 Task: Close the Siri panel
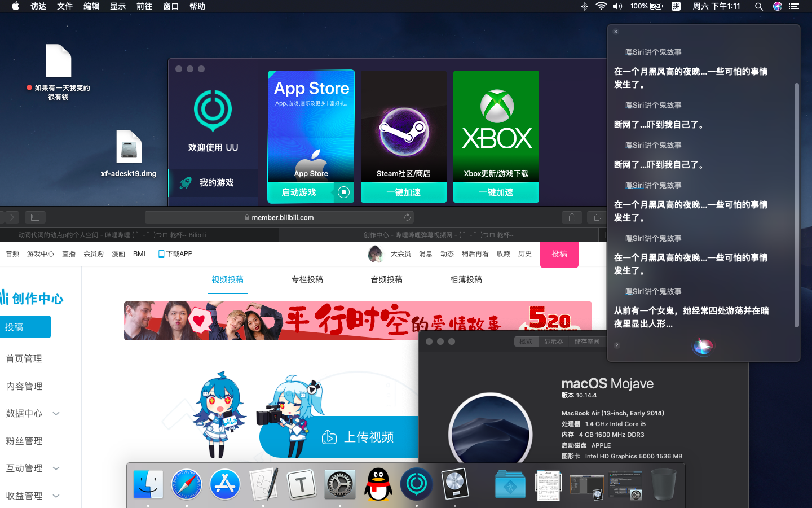point(616,32)
